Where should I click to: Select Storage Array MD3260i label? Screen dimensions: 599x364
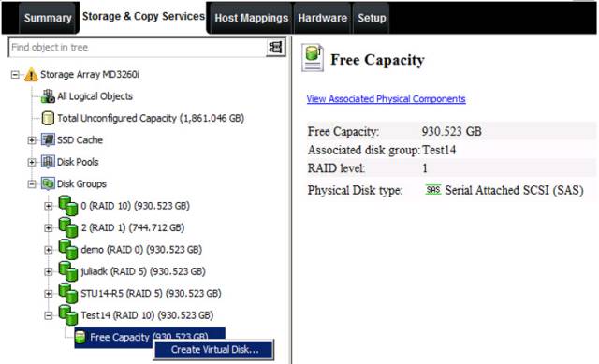click(90, 75)
